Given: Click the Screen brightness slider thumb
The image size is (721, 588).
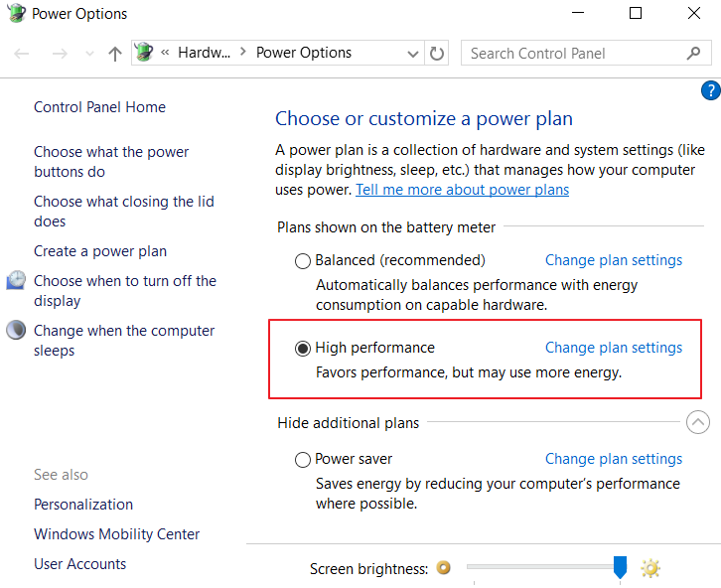Looking at the screenshot, I should (x=620, y=567).
